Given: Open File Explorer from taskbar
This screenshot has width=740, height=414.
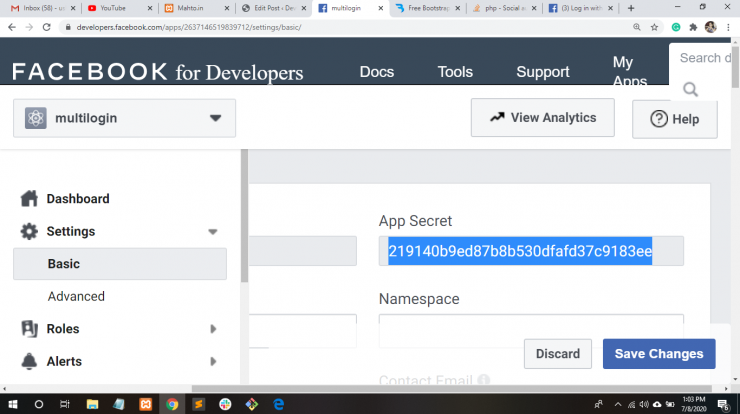Looking at the screenshot, I should click(x=92, y=405).
